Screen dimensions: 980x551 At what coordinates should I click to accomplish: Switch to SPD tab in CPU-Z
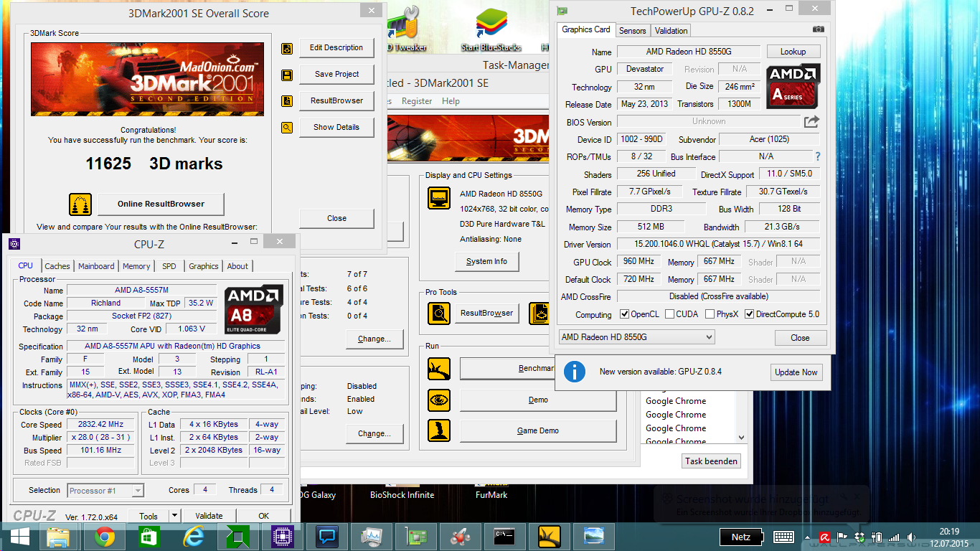[x=169, y=266]
